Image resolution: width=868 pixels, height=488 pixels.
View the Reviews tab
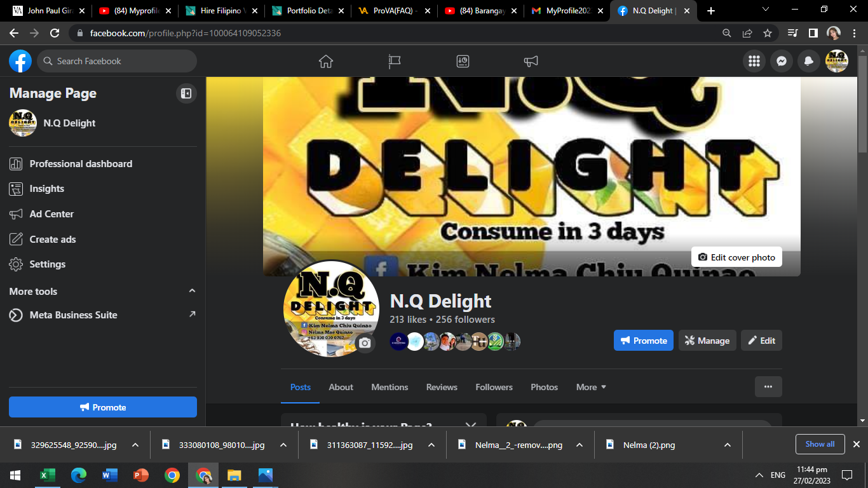pyautogui.click(x=442, y=387)
